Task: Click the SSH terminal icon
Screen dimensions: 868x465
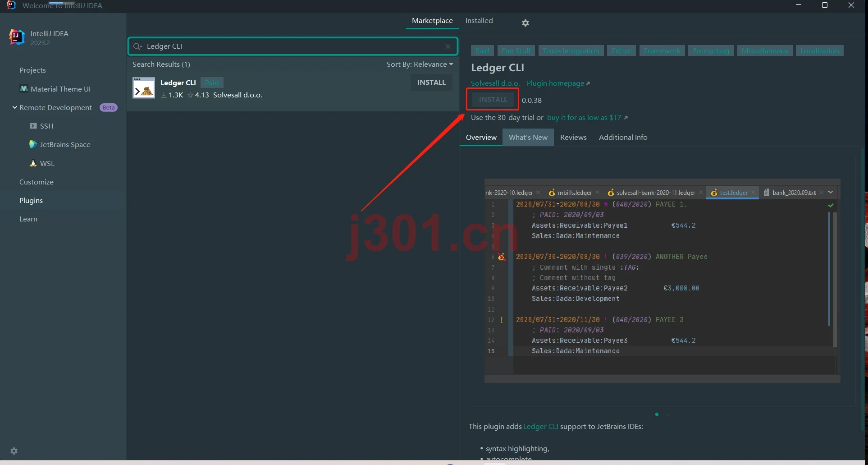Action: tap(33, 126)
